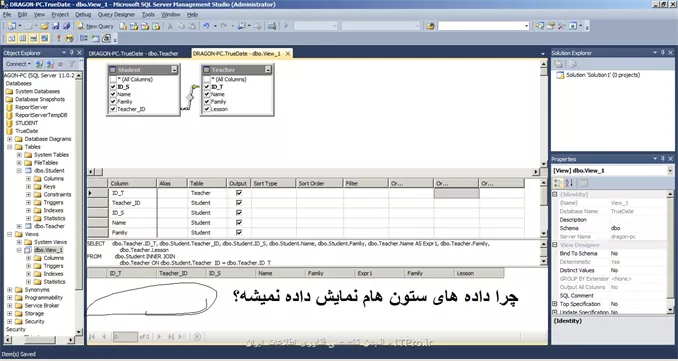Click the record number field in results navigator
The height and width of the screenshot is (361, 678).
[125, 337]
